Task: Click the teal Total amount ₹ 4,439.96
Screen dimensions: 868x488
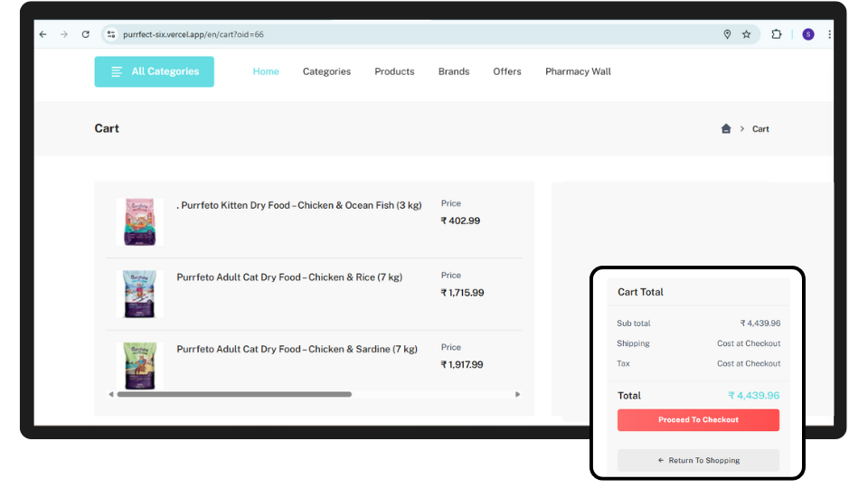Action: [753, 396]
